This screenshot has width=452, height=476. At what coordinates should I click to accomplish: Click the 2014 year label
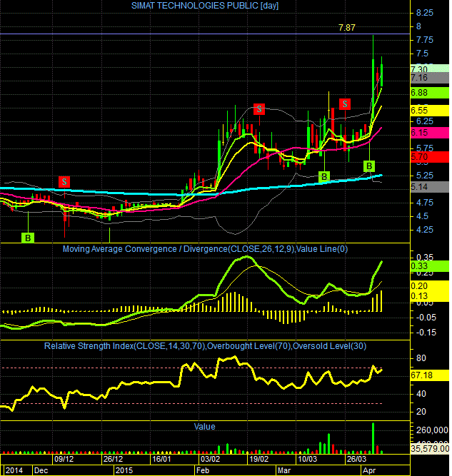[14, 470]
